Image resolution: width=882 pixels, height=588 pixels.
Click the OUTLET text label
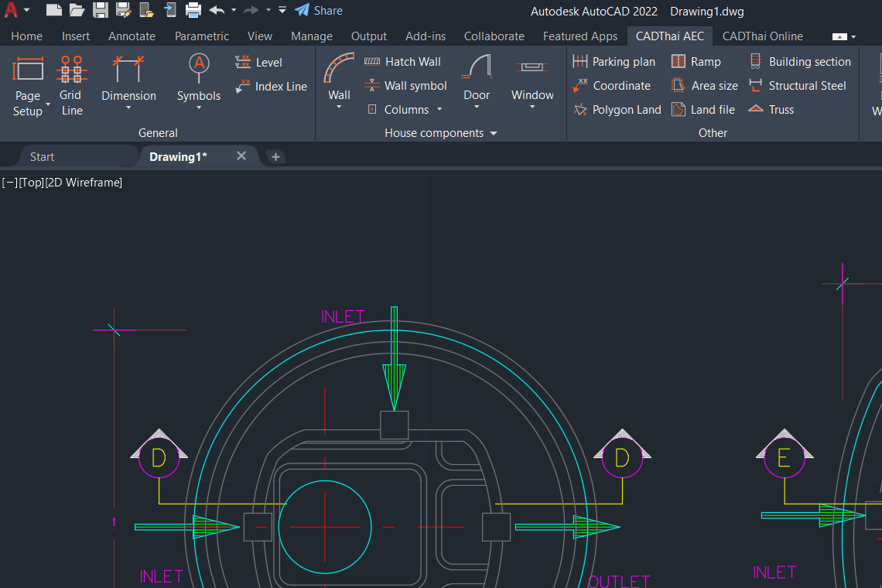pyautogui.click(x=619, y=581)
